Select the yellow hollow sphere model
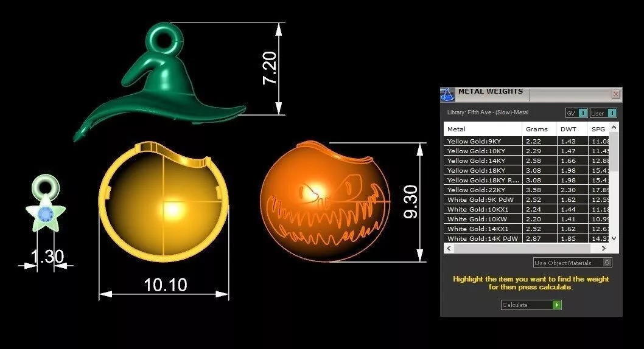The width and height of the screenshot is (644, 349). [164, 201]
